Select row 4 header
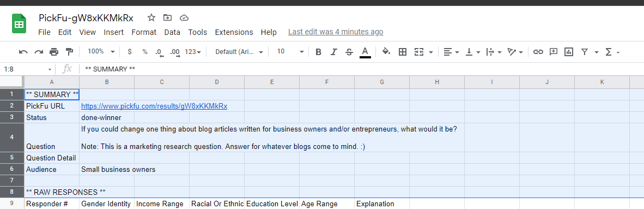 pos(12,138)
